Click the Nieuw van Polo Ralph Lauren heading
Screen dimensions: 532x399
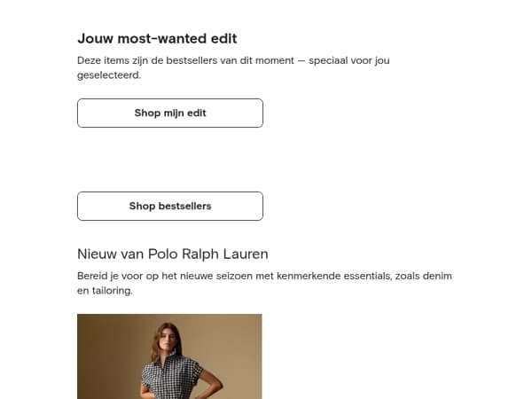[173, 254]
